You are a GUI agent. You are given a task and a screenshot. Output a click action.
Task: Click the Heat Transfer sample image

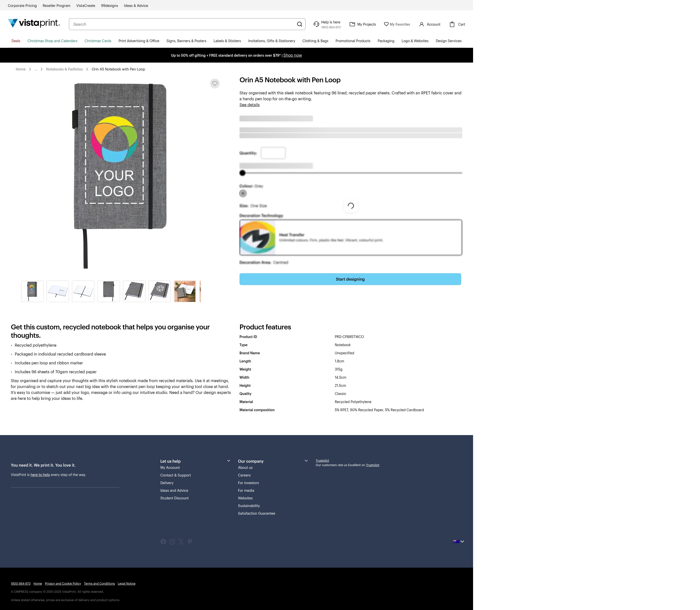[258, 237]
